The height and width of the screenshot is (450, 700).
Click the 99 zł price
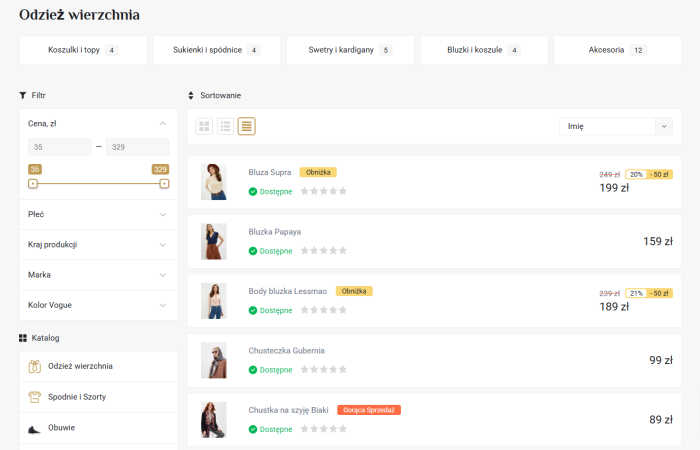pos(661,360)
